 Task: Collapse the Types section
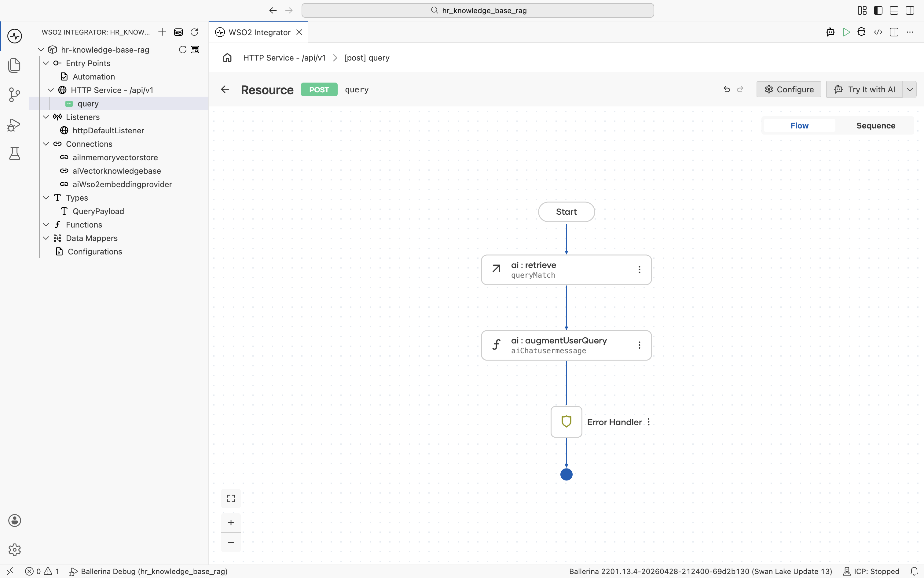46,198
